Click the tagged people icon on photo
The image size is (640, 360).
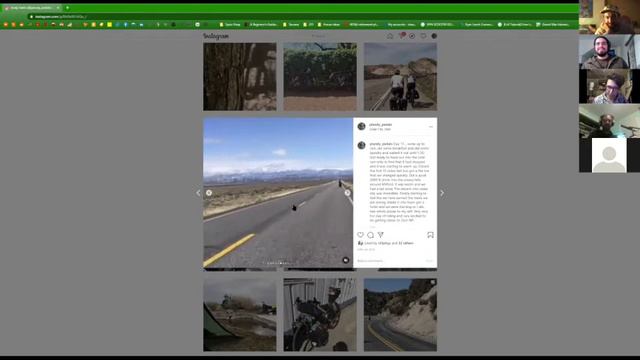pos(346,260)
